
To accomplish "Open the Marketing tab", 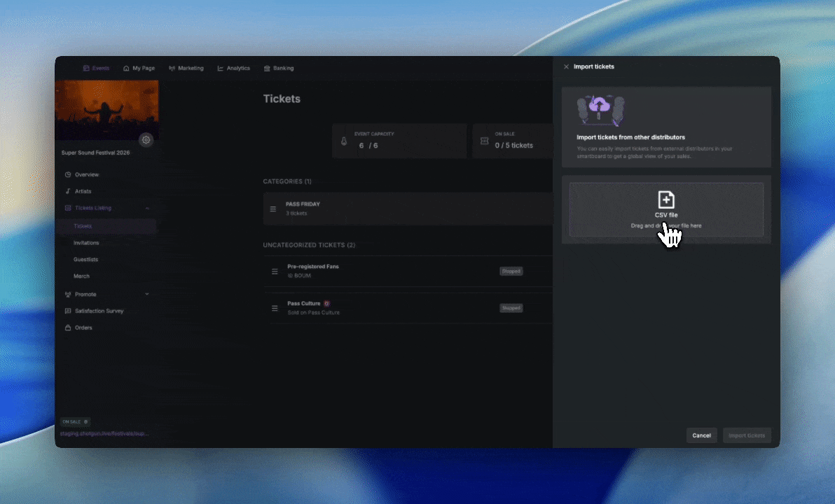I will click(186, 68).
